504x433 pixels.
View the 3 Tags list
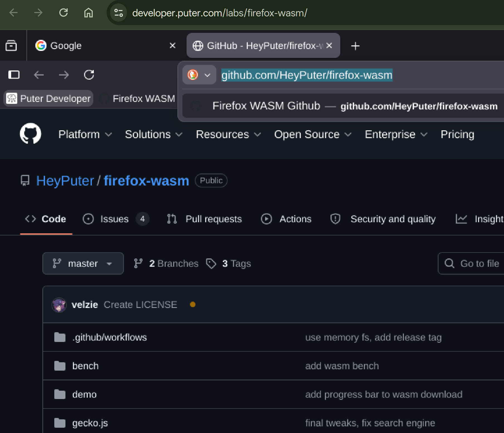[228, 263]
